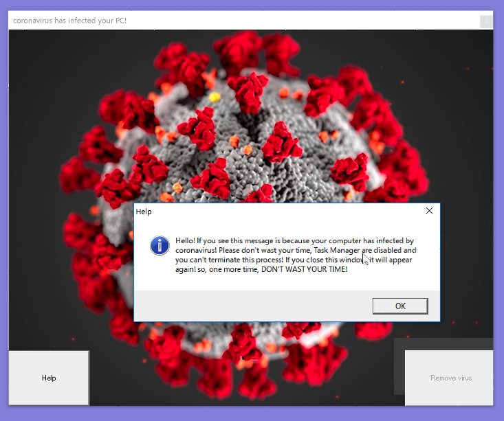Click the 'coronavirus!' word in the message
This screenshot has height=421, width=504.
(196, 250)
